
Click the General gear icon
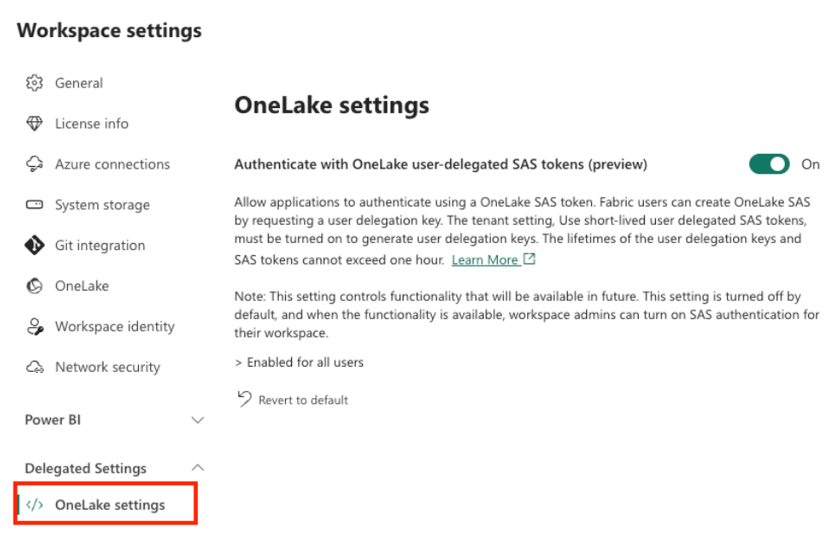pyautogui.click(x=35, y=83)
